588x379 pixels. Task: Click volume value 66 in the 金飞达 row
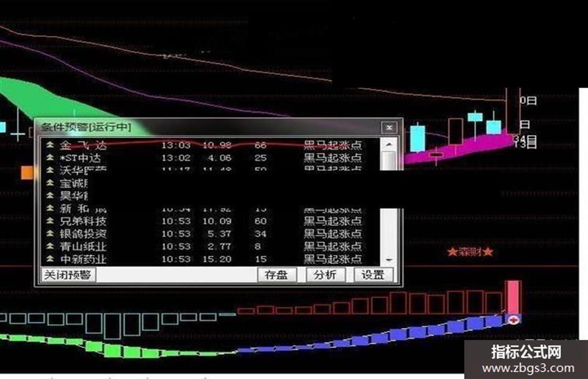coord(260,145)
